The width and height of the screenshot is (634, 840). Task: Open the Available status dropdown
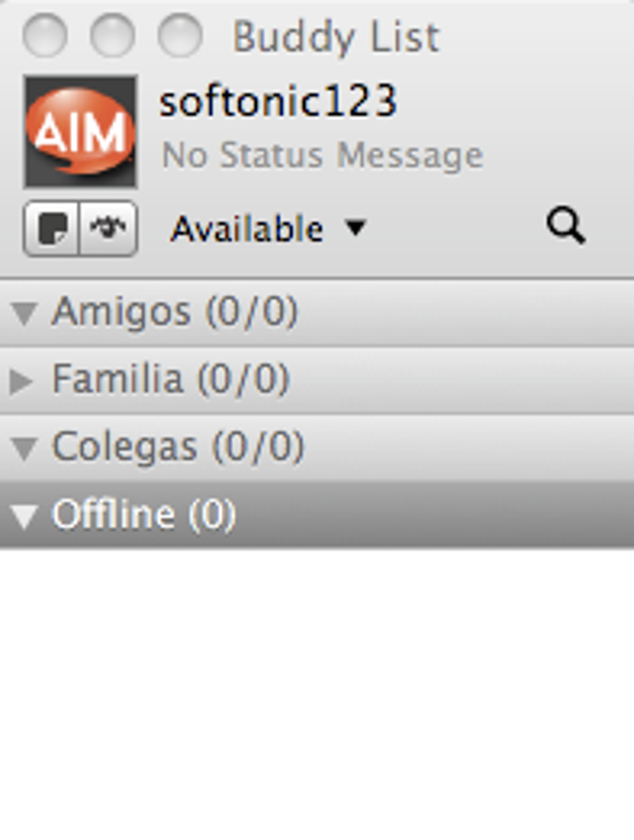click(x=269, y=229)
